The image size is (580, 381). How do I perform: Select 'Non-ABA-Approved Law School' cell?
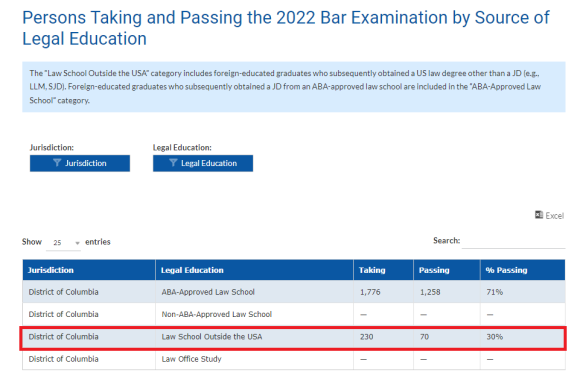click(x=254, y=314)
